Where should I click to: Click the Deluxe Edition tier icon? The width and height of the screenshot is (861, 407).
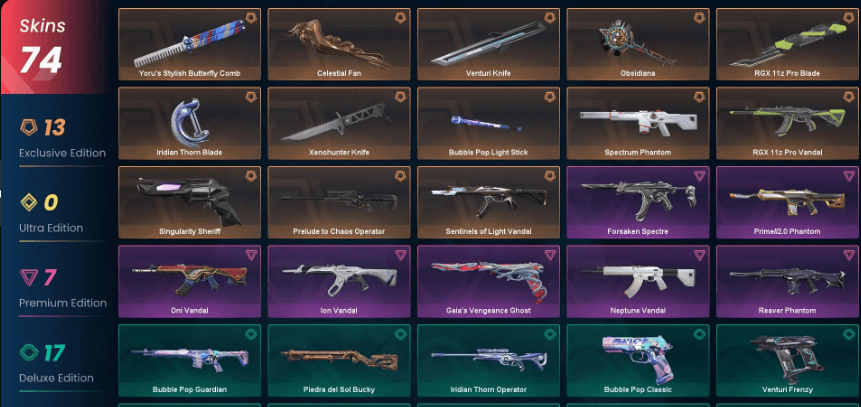(x=29, y=353)
